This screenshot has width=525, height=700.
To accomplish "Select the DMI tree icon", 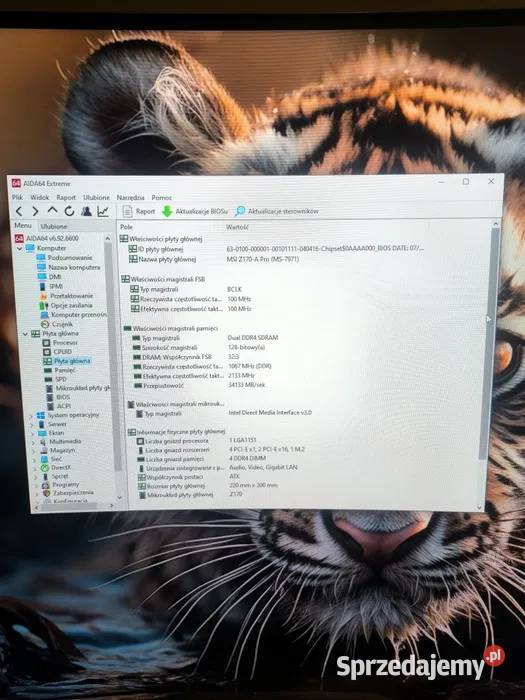I will 42,276.
